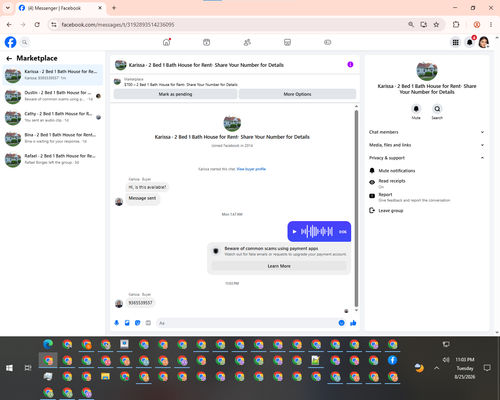The image size is (500, 400).
Task: Bookmark this page star icon
Action: [436, 25]
